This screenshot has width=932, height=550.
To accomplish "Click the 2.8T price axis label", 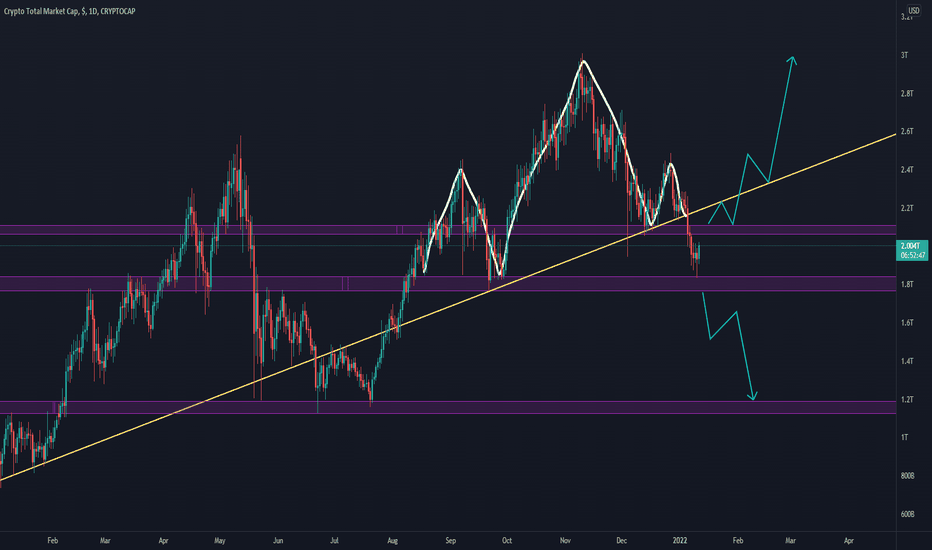I will pos(906,93).
